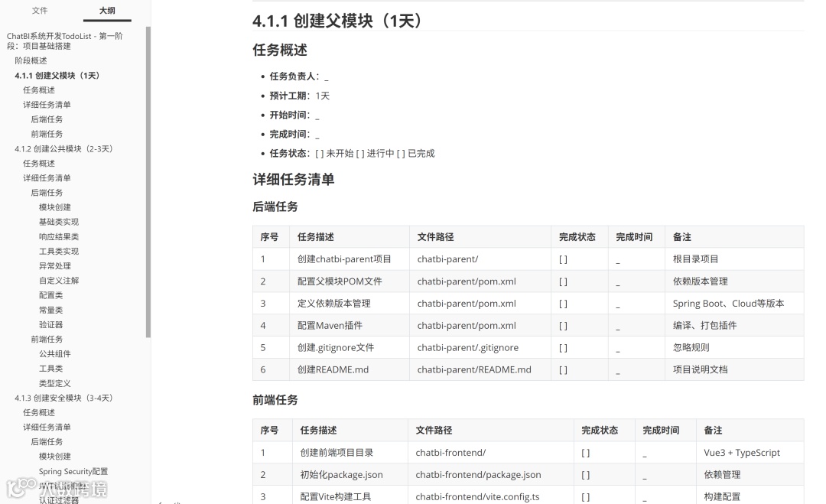Click the 开始时间 bullet line
This screenshot has width=826, height=504.
294,115
